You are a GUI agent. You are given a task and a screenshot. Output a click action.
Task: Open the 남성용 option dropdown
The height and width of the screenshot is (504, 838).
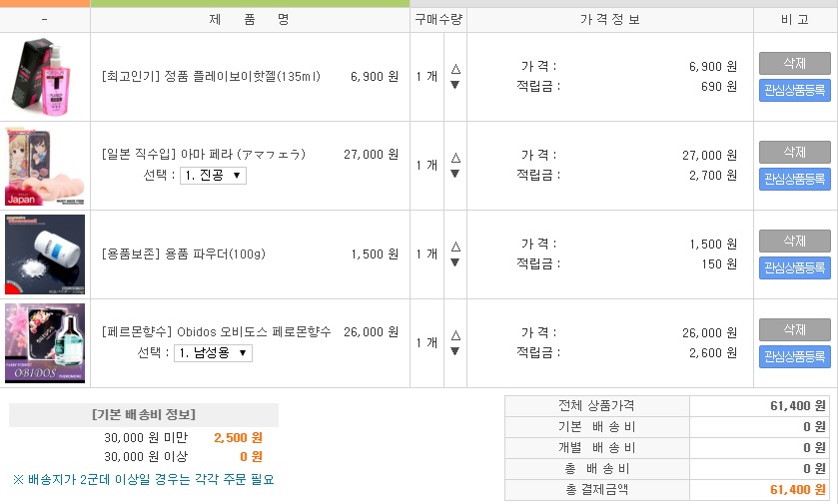click(213, 353)
